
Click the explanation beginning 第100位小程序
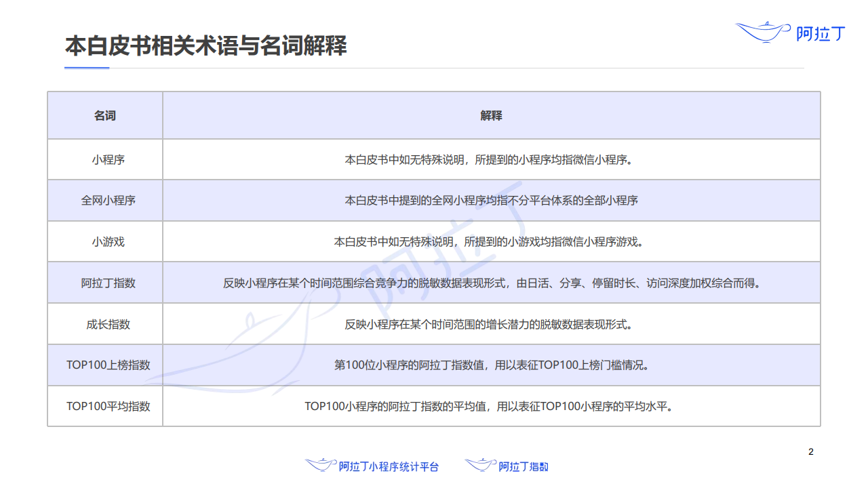coord(491,365)
